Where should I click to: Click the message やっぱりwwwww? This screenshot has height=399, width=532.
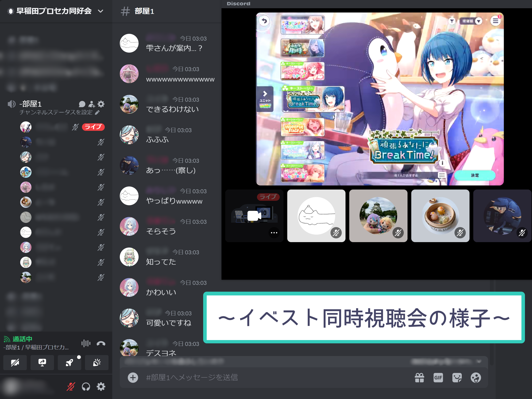pyautogui.click(x=174, y=201)
